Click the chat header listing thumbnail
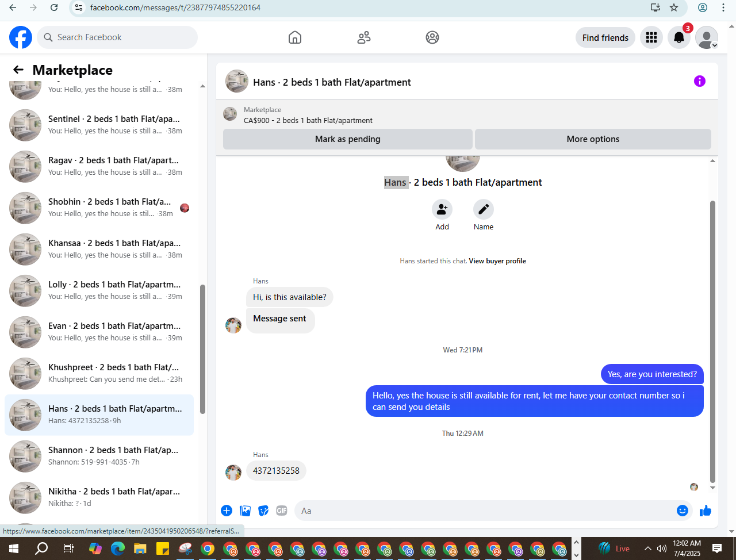This screenshot has height=560, width=736. 237,82
